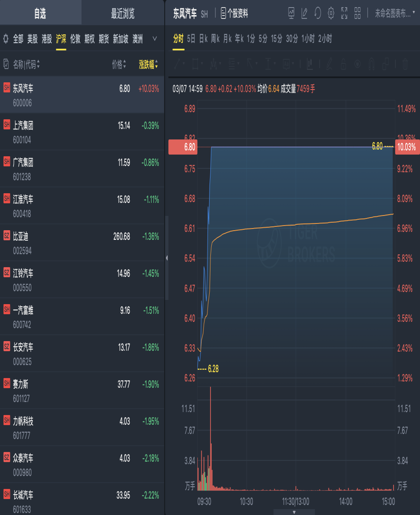This screenshot has width=420, height=515.
Task: Select 比亚迪 in the watchlist
Action: [82, 242]
